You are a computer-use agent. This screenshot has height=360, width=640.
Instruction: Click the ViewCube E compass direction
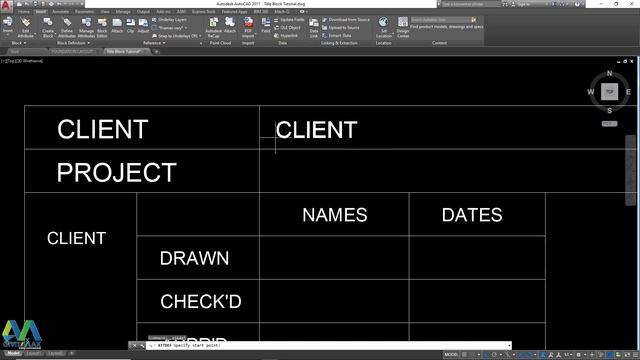pyautogui.click(x=628, y=92)
